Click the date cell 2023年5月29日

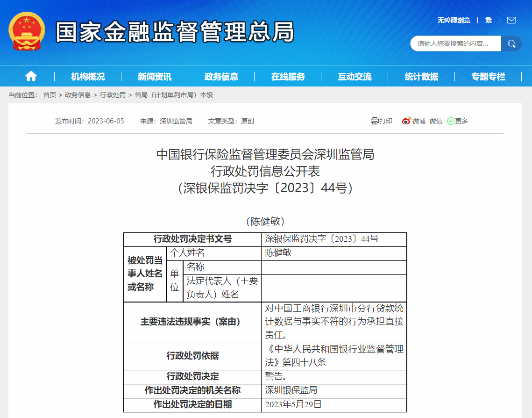[x=334, y=405]
